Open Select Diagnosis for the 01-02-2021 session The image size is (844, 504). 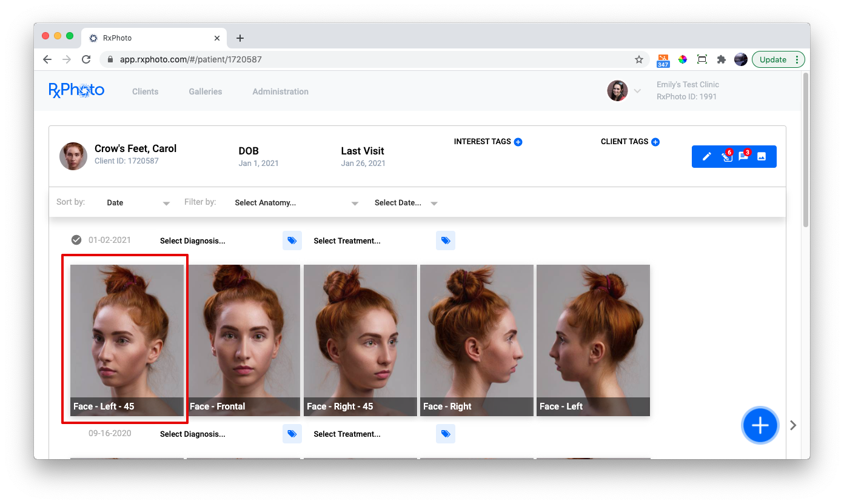[x=193, y=240]
